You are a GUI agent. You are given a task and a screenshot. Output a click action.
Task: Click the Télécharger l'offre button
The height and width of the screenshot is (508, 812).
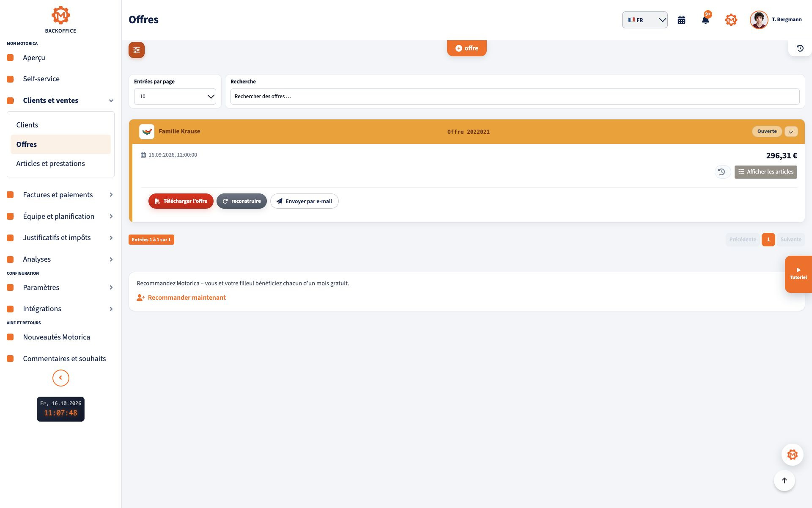[181, 201]
